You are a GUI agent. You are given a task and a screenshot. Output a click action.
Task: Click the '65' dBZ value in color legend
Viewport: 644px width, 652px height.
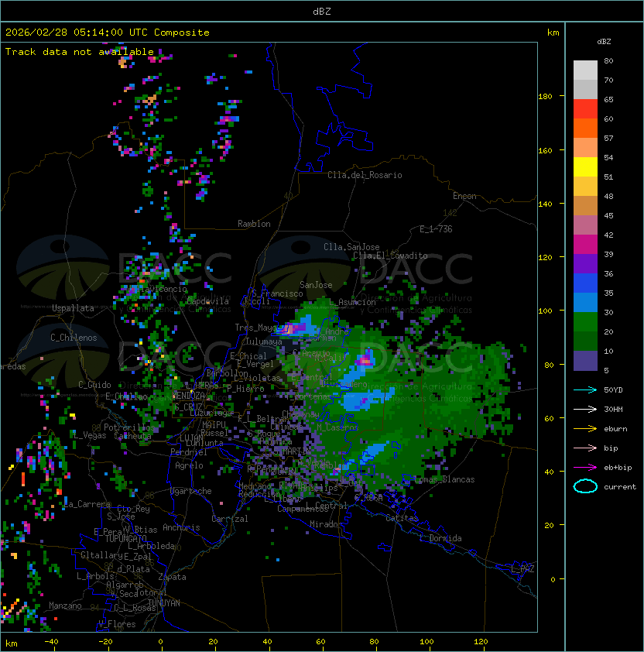coord(608,99)
